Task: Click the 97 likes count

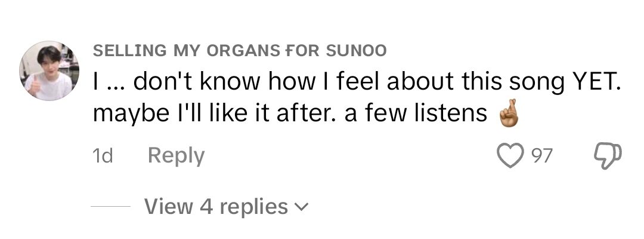Action: pos(543,157)
